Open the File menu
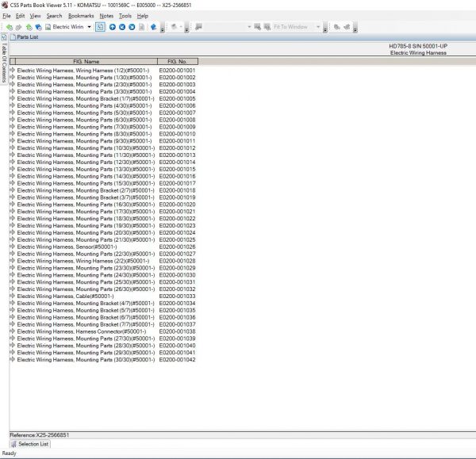476x459 pixels. [x=6, y=16]
